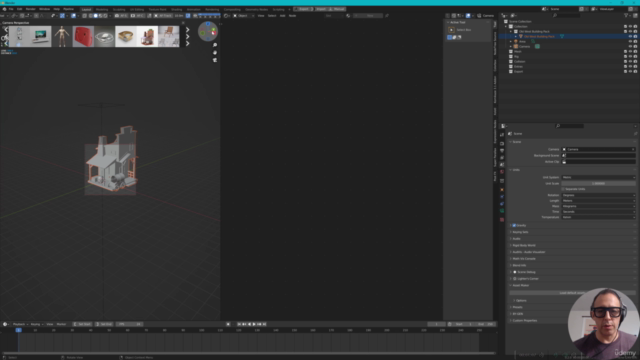Hide the Old West Building Pack collection
The height and width of the screenshot is (360, 640).
[630, 31]
